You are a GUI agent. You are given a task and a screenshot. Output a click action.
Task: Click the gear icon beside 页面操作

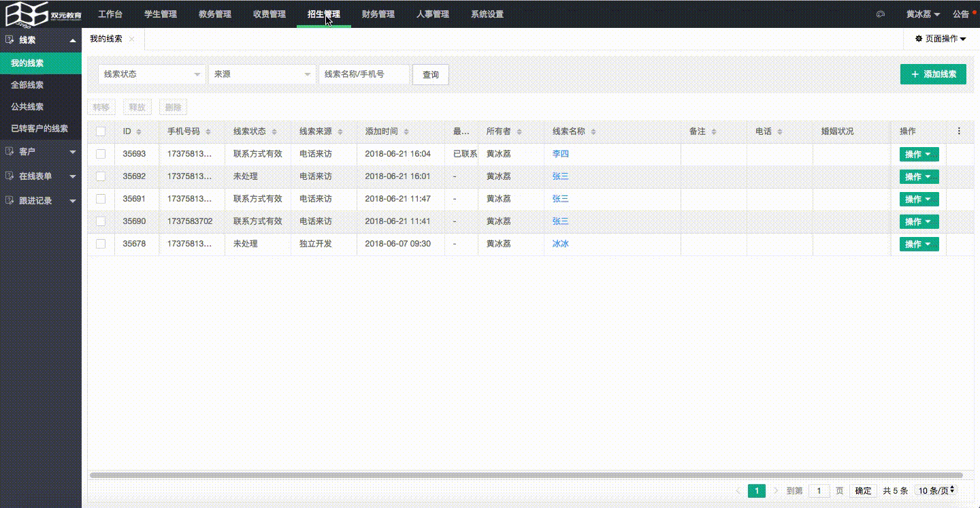tap(919, 39)
